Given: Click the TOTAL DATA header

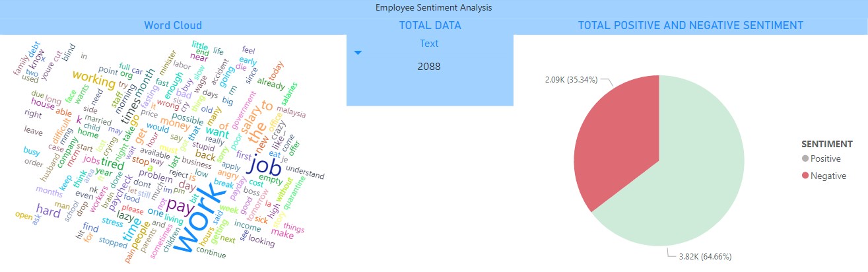Looking at the screenshot, I should point(430,26).
